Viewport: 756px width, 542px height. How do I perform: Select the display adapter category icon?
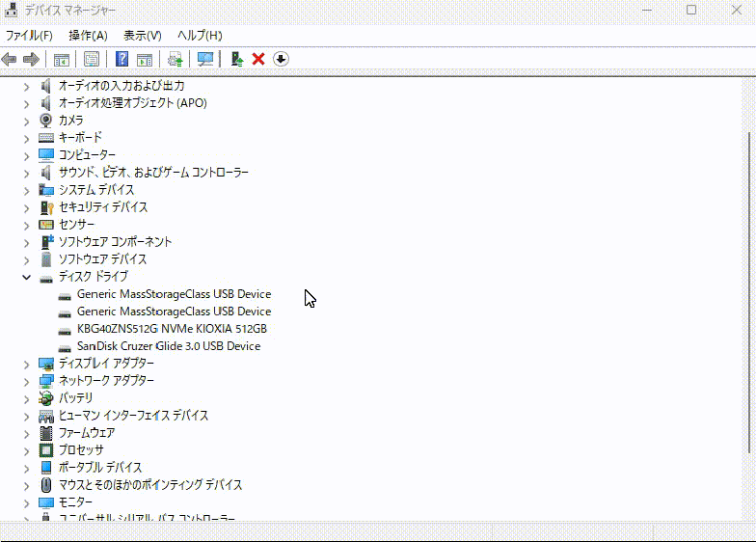coord(46,364)
